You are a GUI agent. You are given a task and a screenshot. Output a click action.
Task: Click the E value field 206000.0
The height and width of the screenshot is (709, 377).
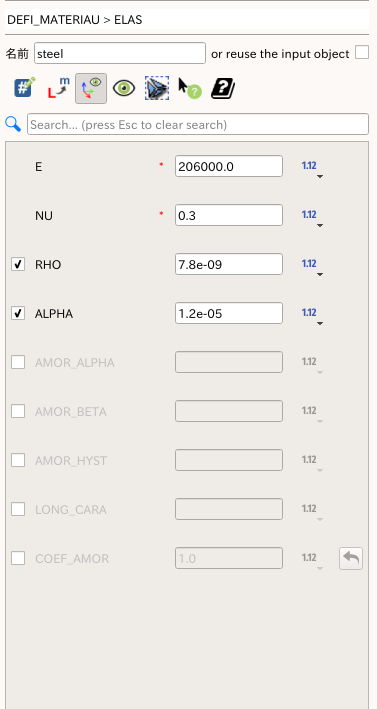pos(229,166)
